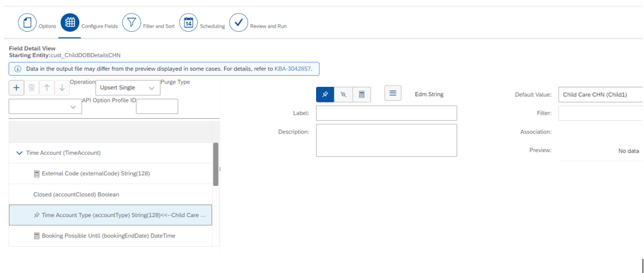644x273 pixels.
Task: Click the Label input field
Action: pyautogui.click(x=387, y=113)
